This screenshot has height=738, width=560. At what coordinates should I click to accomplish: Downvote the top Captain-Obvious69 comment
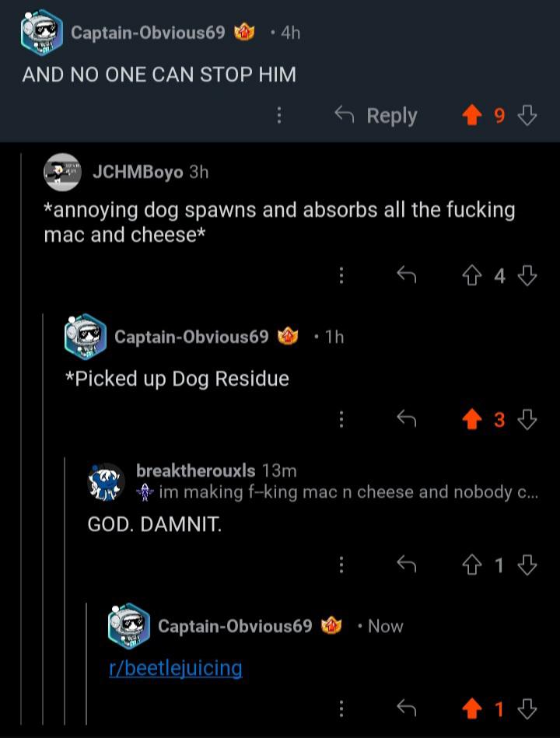pyautogui.click(x=527, y=115)
